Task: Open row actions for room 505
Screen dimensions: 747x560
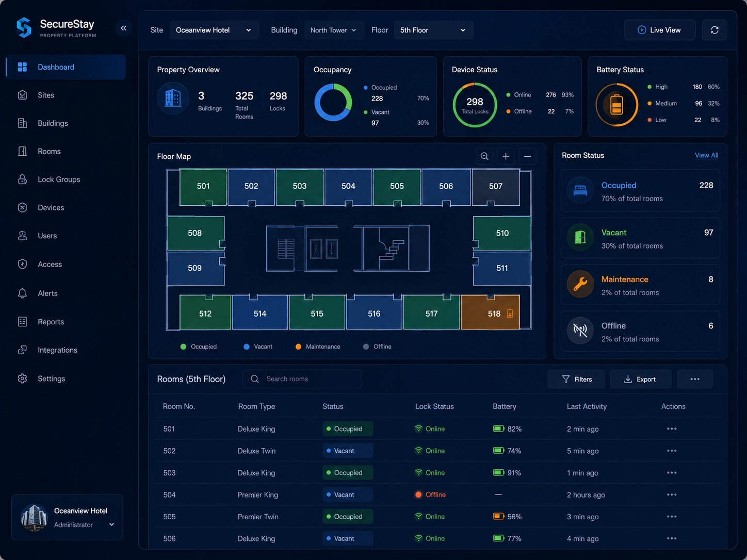Action: pyautogui.click(x=672, y=517)
